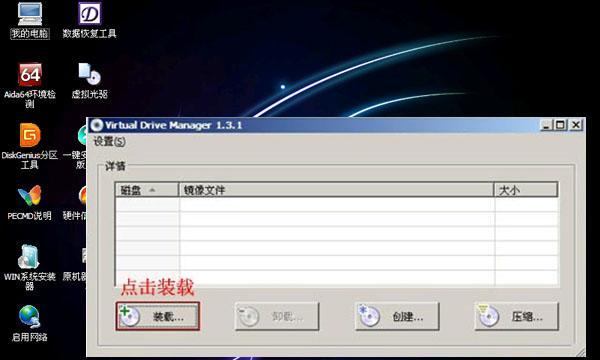Minimize the Virtual Drive Manager window

(x=546, y=125)
